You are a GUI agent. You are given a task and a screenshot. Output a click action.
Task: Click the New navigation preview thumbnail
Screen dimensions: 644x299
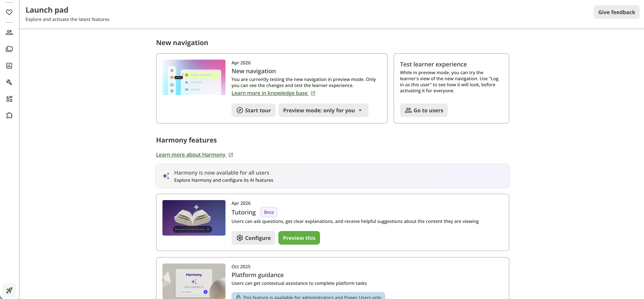coord(194,77)
